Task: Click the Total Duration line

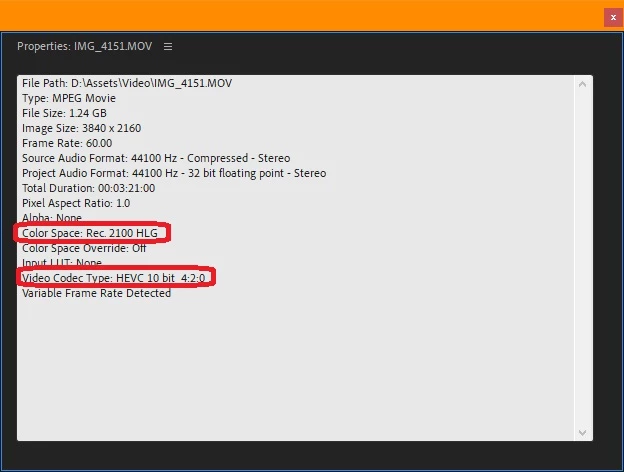Action: coord(88,188)
